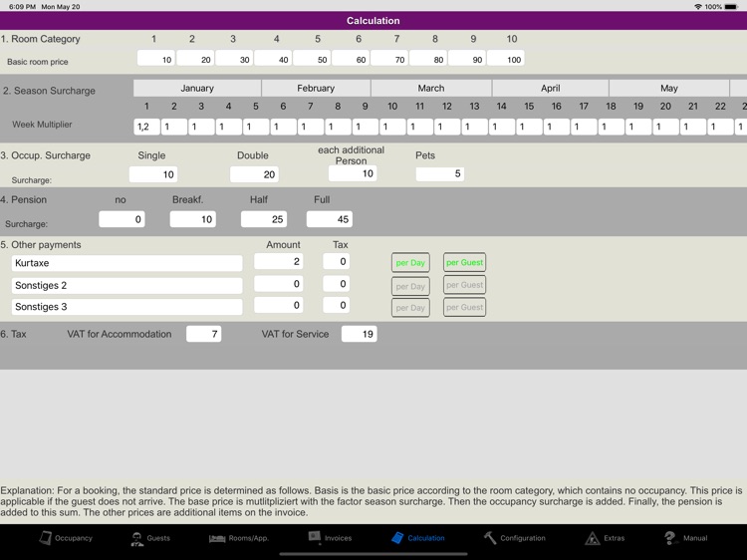The height and width of the screenshot is (560, 747).
Task: Edit week 10 multiplier field
Action: 392,127
